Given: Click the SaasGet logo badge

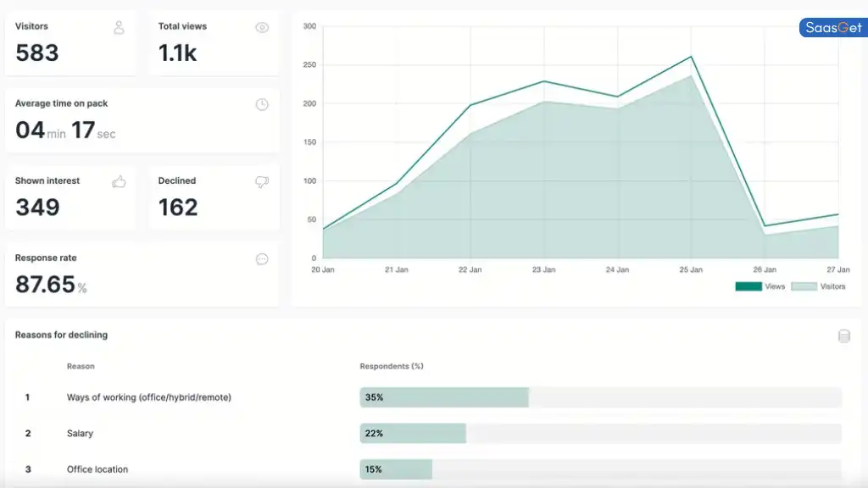Looking at the screenshot, I should pos(833,28).
